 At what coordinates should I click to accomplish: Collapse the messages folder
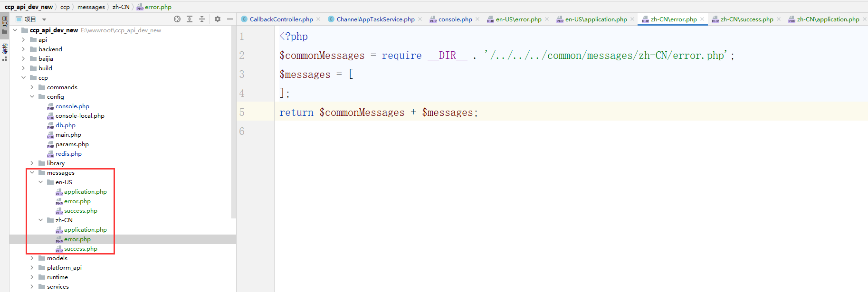[x=32, y=172]
